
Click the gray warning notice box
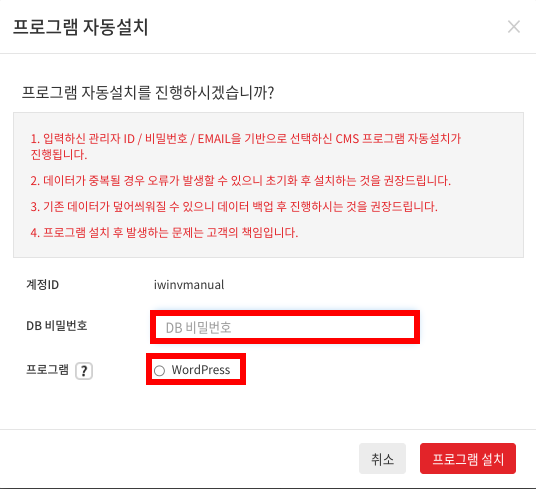tap(268, 185)
